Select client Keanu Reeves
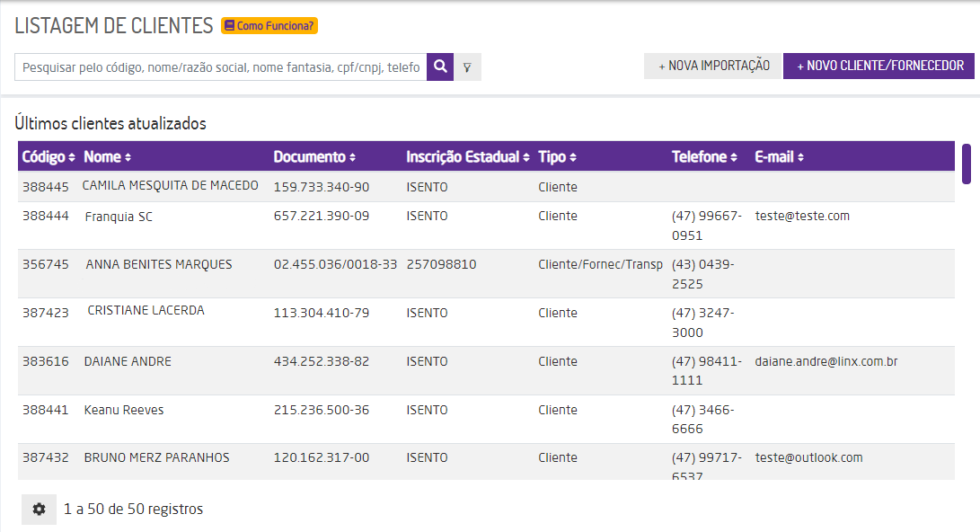The height and width of the screenshot is (532, 980). point(124,410)
